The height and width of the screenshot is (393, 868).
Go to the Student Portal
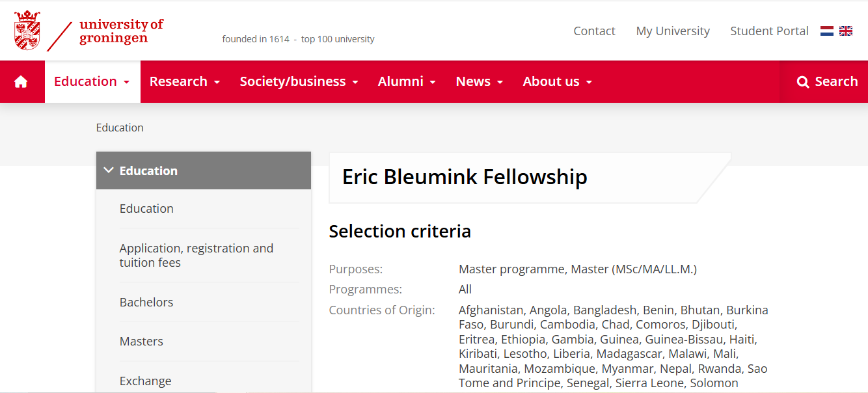click(769, 31)
